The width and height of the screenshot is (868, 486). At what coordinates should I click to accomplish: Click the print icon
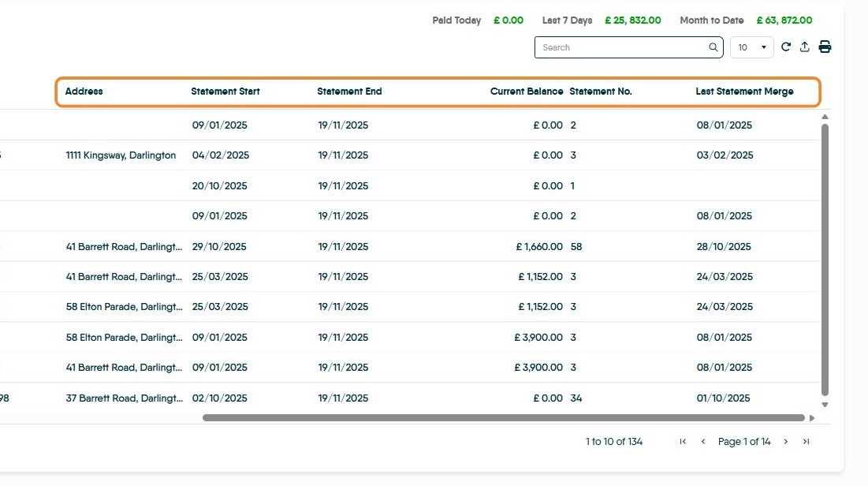coord(825,47)
